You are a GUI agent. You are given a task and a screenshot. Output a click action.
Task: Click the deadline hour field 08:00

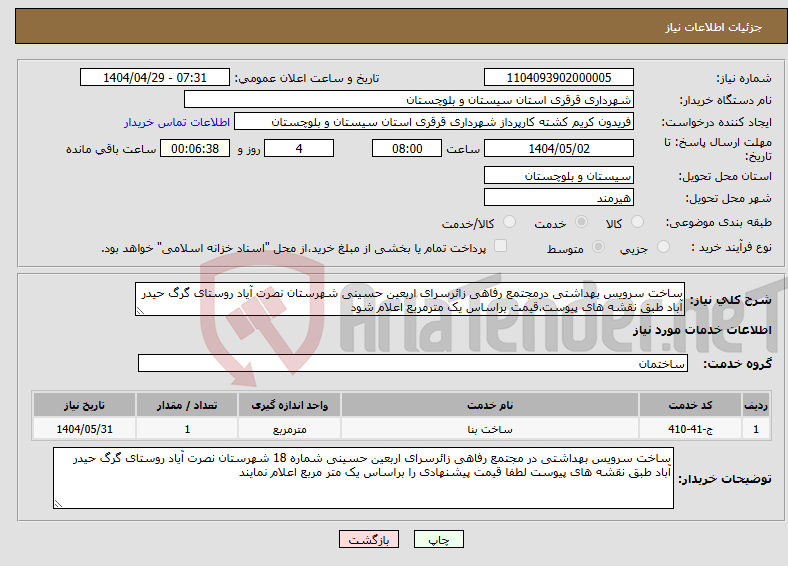[407, 148]
